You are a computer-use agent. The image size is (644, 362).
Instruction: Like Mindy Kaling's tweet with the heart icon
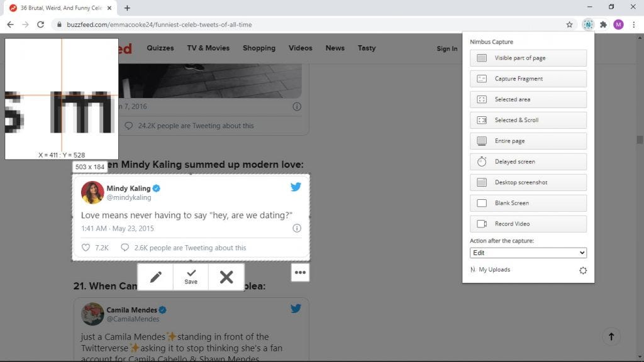[x=86, y=248]
